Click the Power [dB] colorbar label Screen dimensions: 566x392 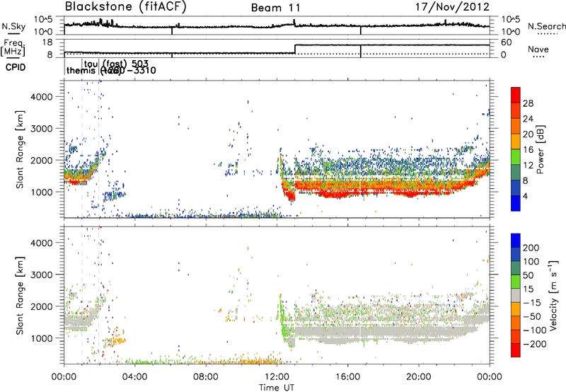coord(541,149)
